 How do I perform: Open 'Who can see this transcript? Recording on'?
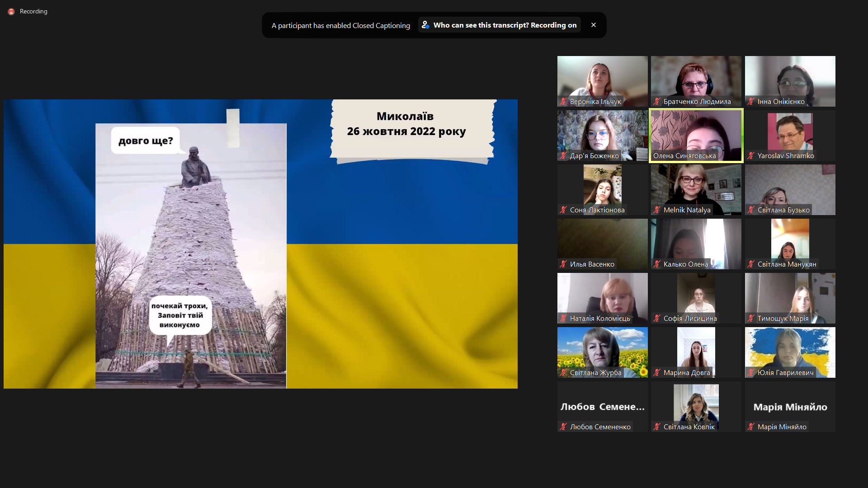click(499, 25)
